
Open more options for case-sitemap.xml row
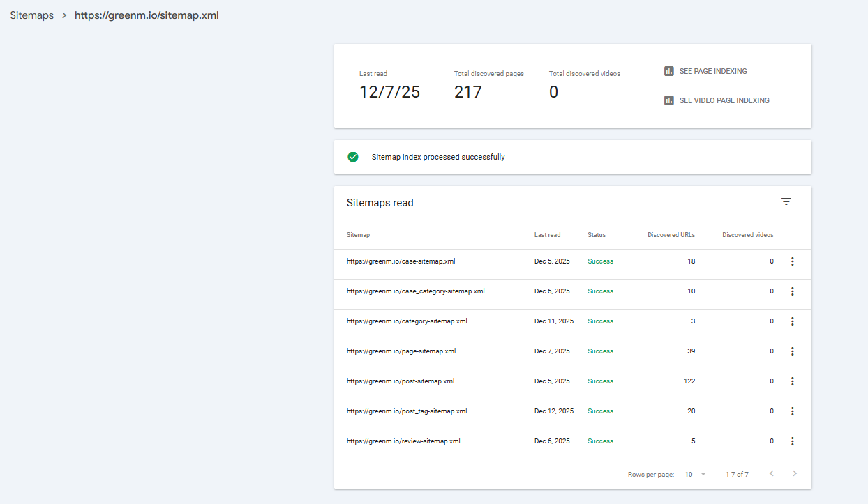[792, 261]
